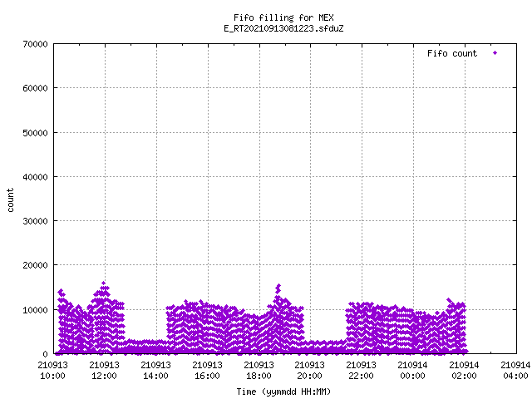532x399 pixels.
Task: Click the purple legend marker beside Fifo count
Action: [495, 53]
